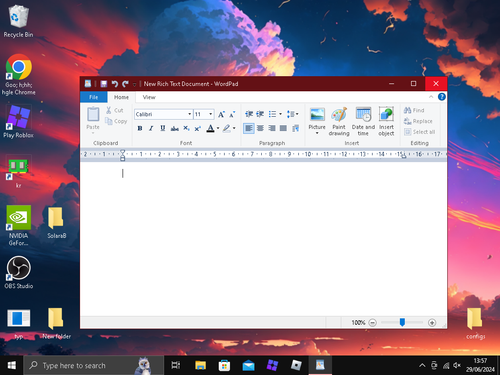The image size is (500, 375).
Task: Toggle superscript formatting
Action: tap(198, 128)
